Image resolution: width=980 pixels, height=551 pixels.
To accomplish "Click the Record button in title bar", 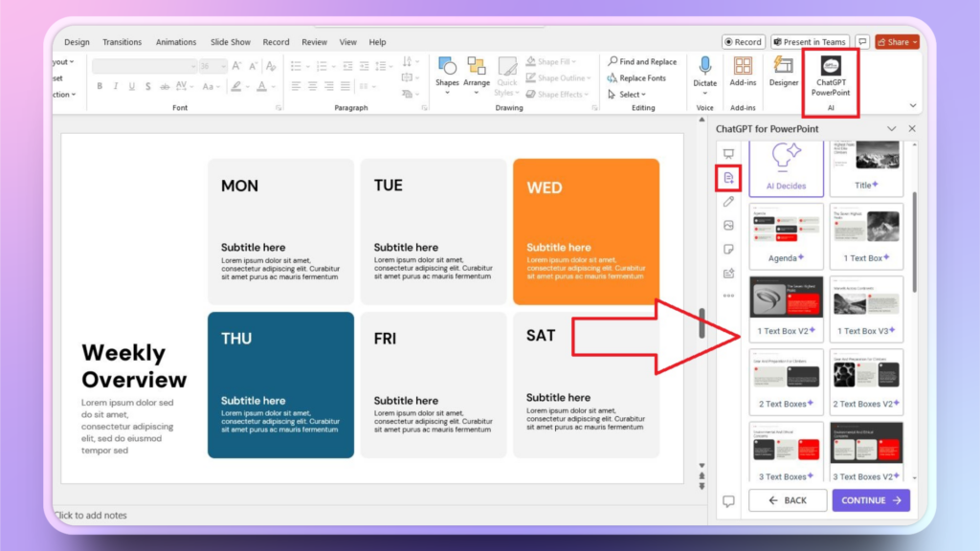I will point(743,42).
